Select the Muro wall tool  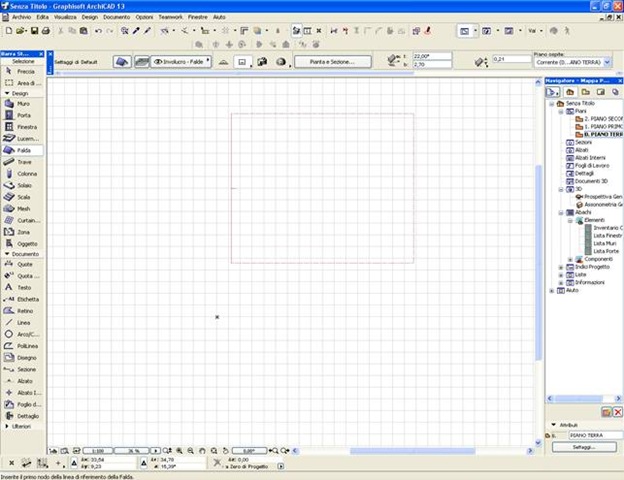coord(23,103)
